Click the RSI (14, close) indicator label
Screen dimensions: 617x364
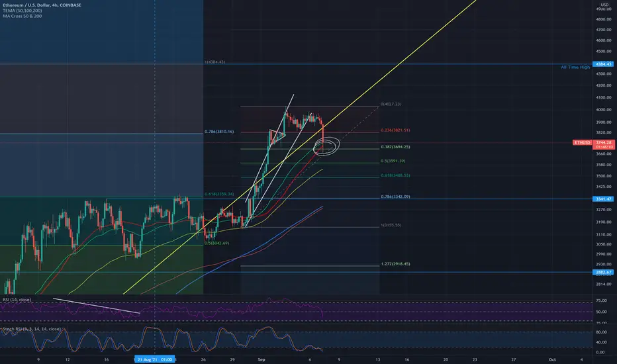point(17,300)
